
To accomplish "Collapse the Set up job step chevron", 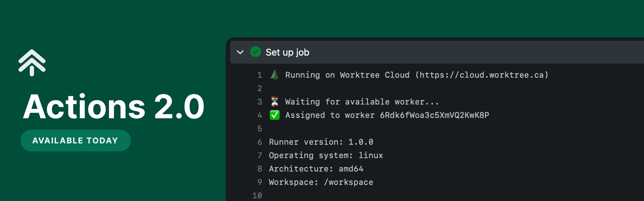I will [x=240, y=52].
